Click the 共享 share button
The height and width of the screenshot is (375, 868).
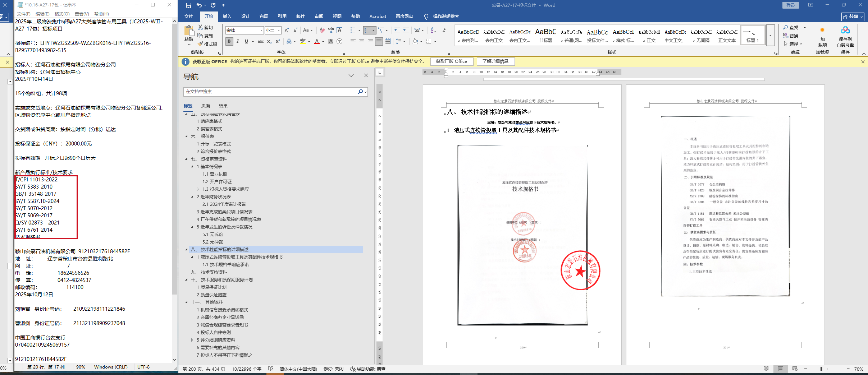[x=853, y=17]
